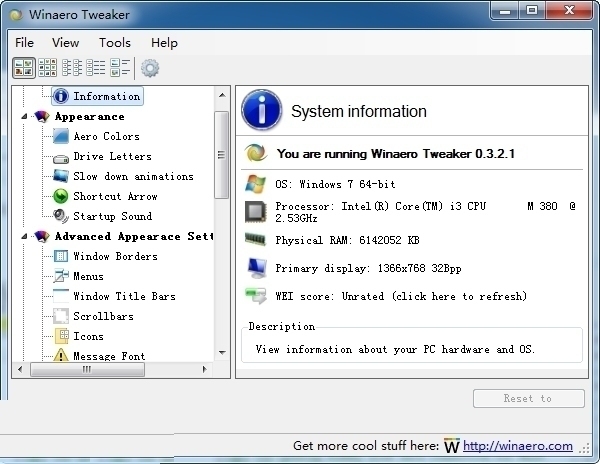Click the Physical RAM: 6142052 KB text
Screen dimensions: 600x464
(347, 240)
